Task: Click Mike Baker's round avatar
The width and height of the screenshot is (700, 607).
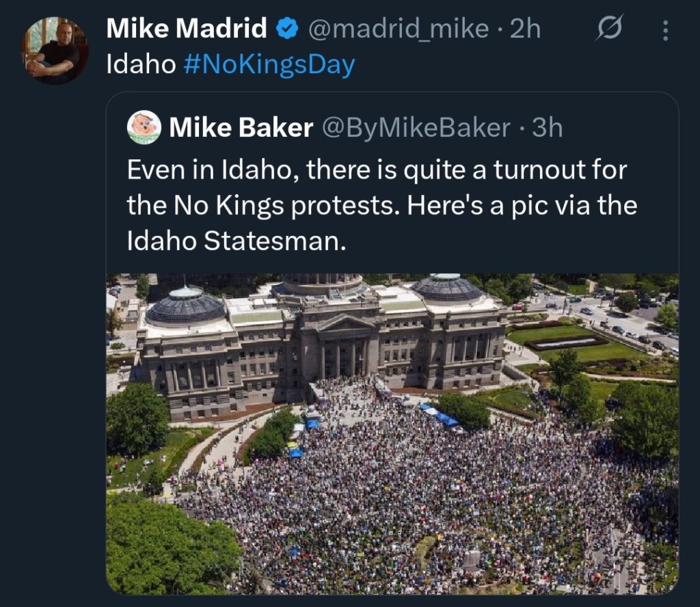Action: tap(144, 127)
